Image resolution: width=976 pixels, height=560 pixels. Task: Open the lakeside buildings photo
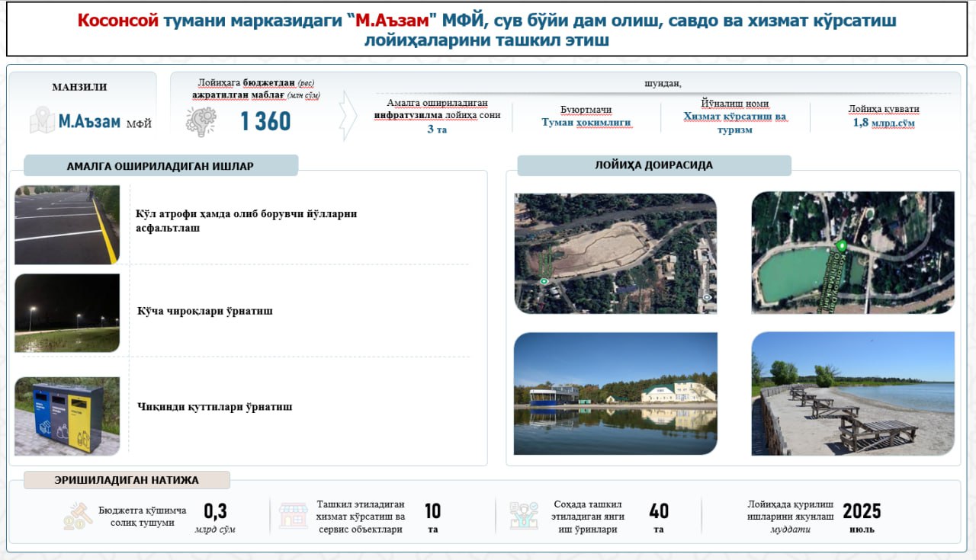point(615,393)
